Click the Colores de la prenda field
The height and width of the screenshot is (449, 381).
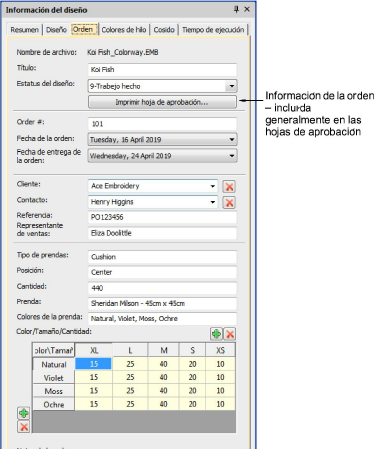click(x=162, y=319)
